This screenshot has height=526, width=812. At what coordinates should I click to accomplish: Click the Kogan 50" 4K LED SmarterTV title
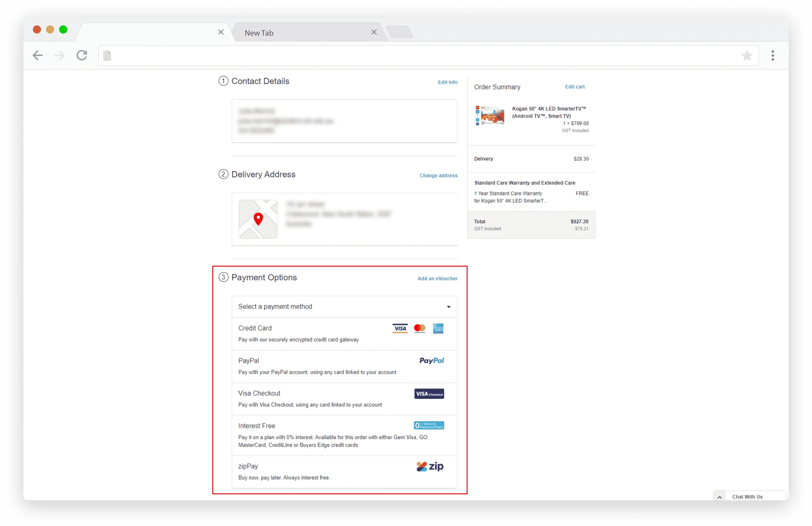tap(549, 112)
